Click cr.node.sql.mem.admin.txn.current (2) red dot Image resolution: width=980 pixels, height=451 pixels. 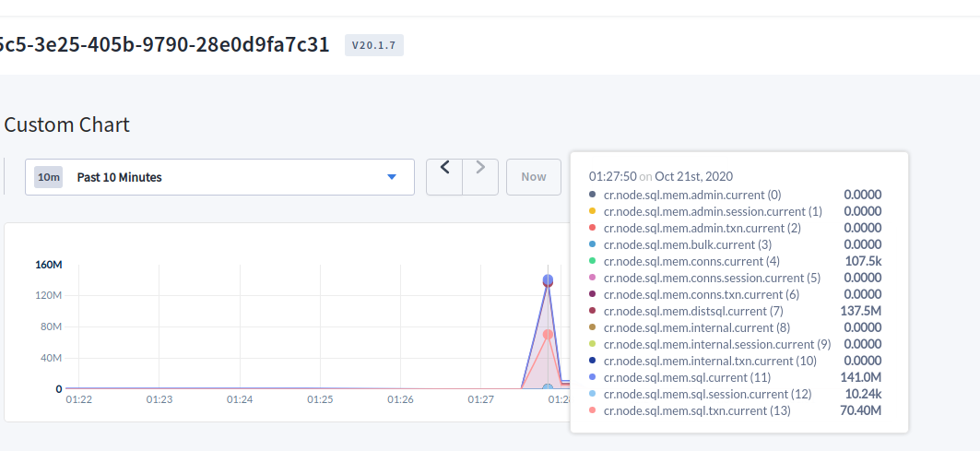(593, 228)
